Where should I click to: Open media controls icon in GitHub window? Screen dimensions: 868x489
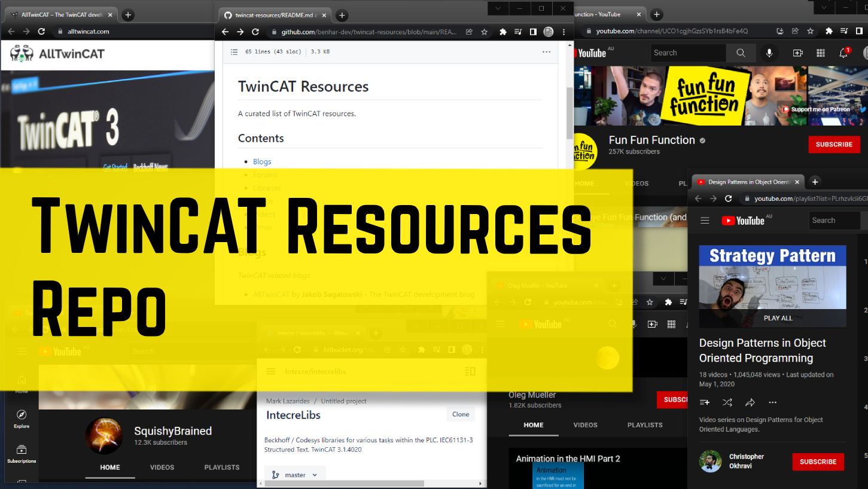click(x=518, y=32)
